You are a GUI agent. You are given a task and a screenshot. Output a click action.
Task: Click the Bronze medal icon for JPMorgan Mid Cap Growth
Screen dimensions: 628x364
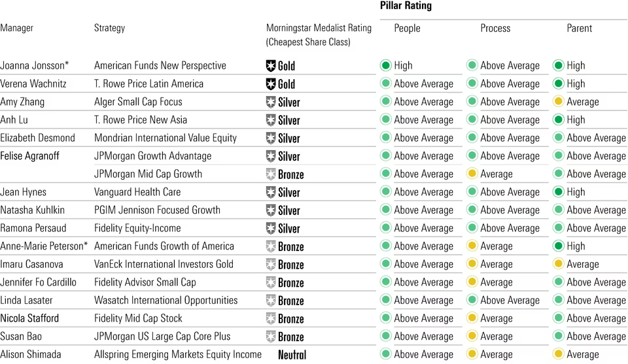pyautogui.click(x=271, y=174)
